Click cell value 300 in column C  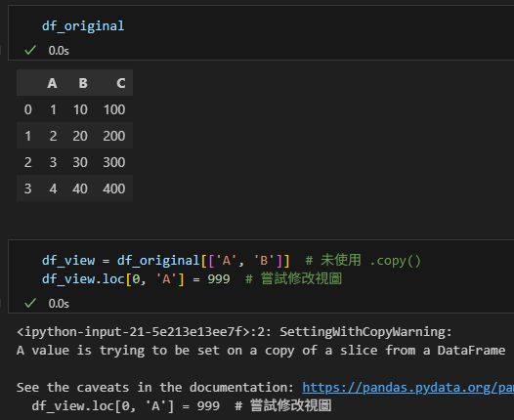click(114, 162)
